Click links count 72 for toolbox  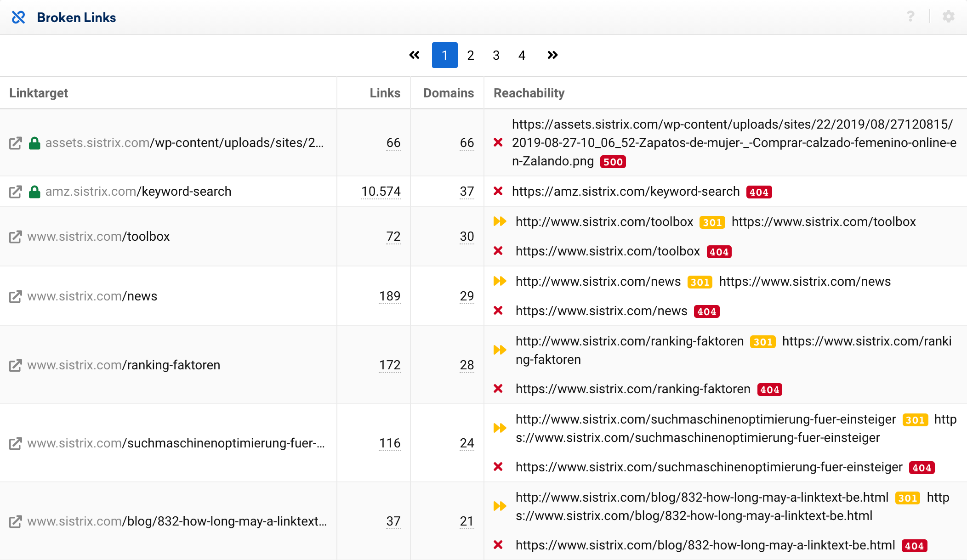(x=393, y=237)
